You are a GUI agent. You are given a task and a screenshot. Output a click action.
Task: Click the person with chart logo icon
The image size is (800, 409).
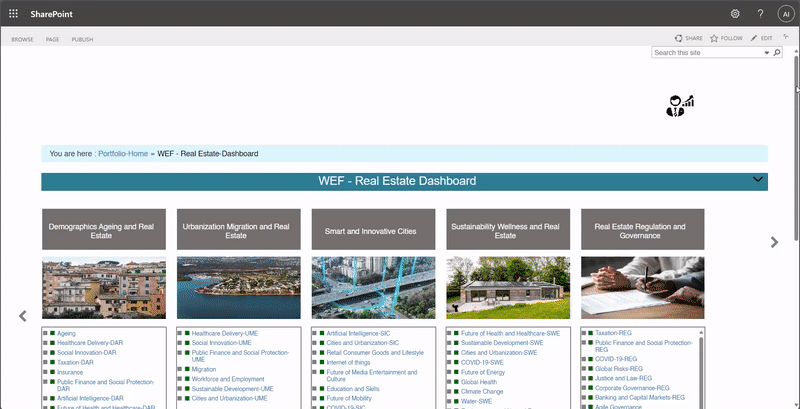coord(680,106)
